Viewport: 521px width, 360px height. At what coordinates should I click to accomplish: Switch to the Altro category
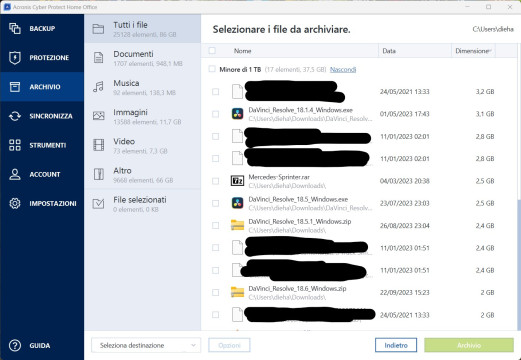coord(142,174)
